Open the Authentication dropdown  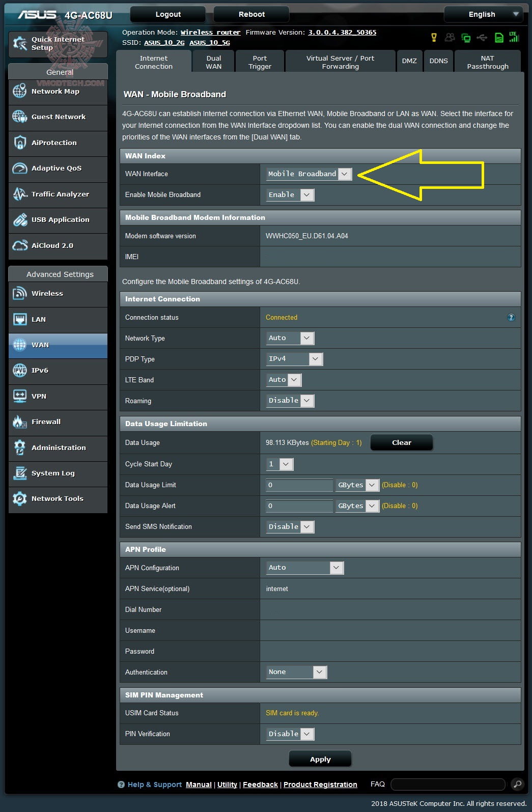[x=296, y=672]
